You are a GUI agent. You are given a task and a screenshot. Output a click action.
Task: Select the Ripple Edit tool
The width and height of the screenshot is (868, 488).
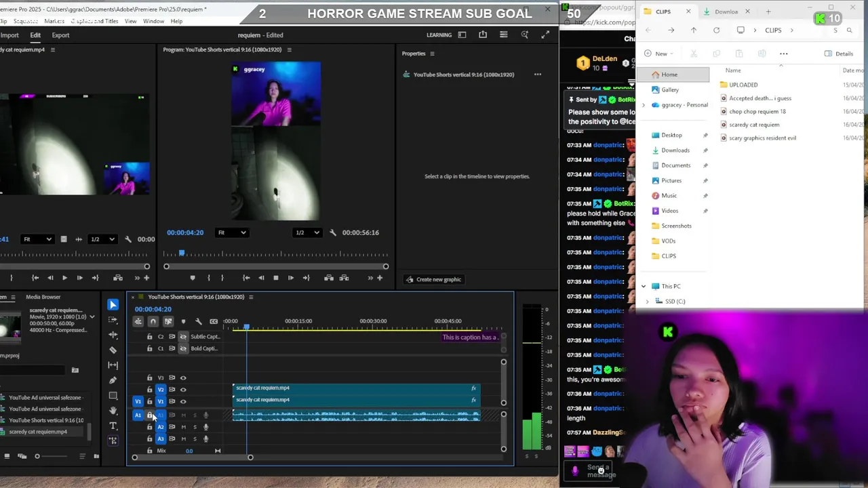click(x=113, y=335)
